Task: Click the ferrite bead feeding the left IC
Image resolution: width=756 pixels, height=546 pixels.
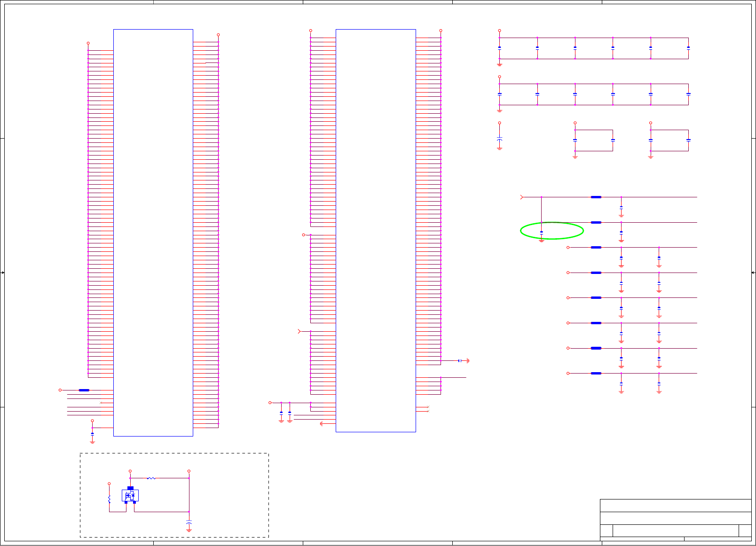Action: [x=84, y=390]
